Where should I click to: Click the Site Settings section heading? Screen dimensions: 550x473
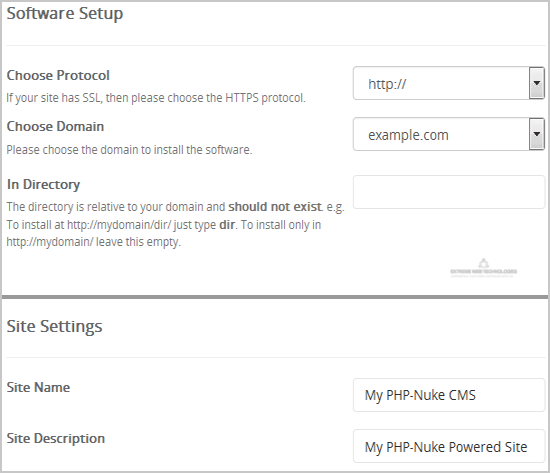tap(54, 326)
